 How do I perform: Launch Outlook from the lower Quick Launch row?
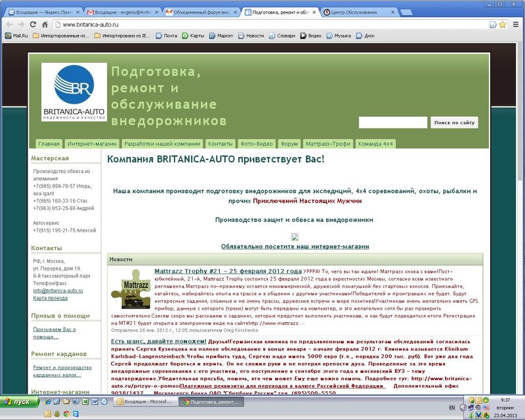[47, 414]
